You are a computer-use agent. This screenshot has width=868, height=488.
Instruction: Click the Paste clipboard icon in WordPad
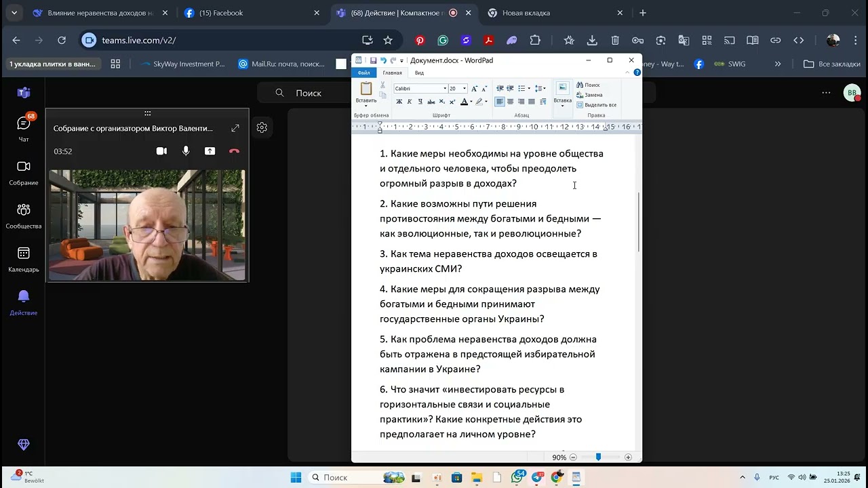[366, 88]
